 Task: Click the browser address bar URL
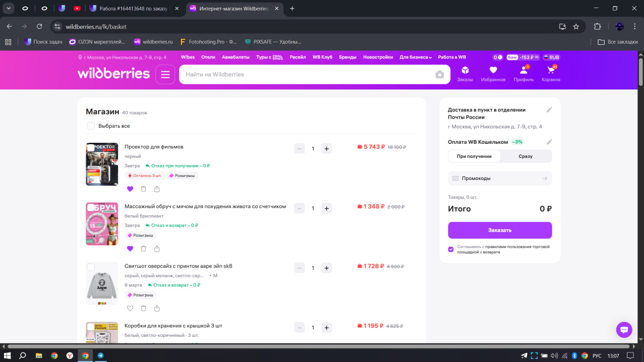(x=96, y=27)
